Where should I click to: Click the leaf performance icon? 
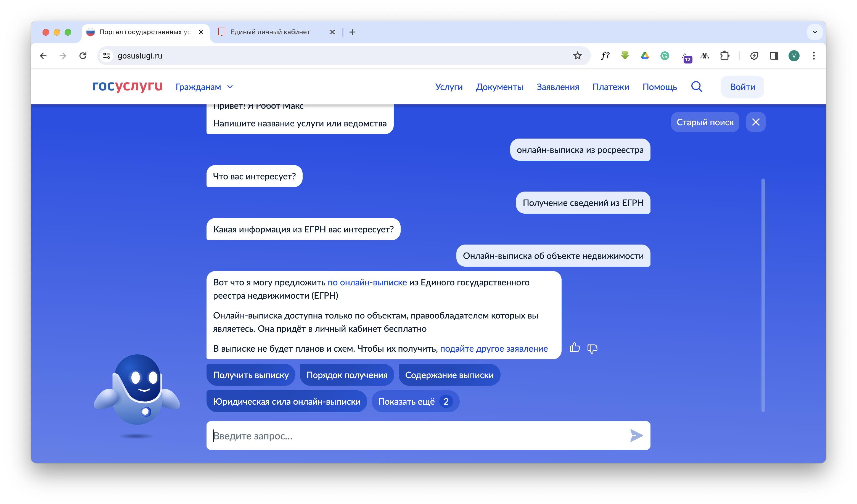754,56
